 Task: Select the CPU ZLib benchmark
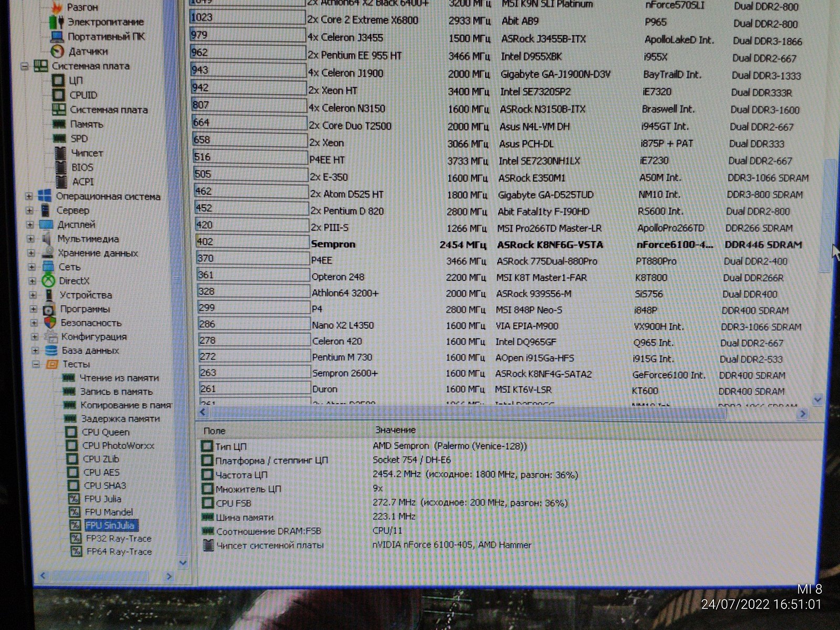(x=101, y=459)
